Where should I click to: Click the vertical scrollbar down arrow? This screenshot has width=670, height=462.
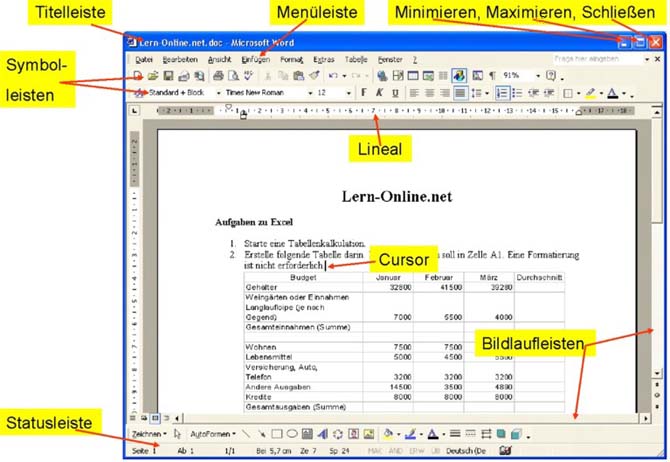point(657,373)
